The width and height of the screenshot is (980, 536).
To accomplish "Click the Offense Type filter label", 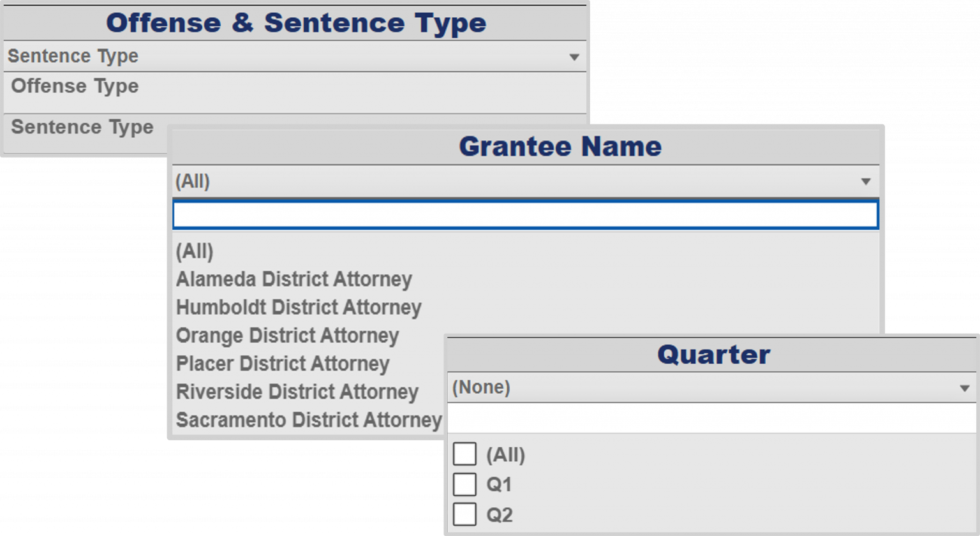I will [75, 86].
